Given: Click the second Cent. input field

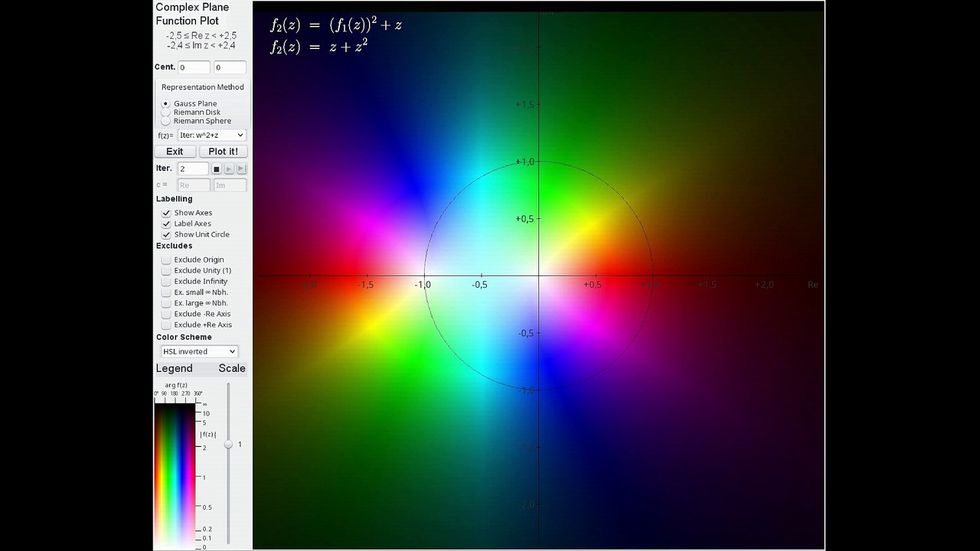Looking at the screenshot, I should 230,67.
